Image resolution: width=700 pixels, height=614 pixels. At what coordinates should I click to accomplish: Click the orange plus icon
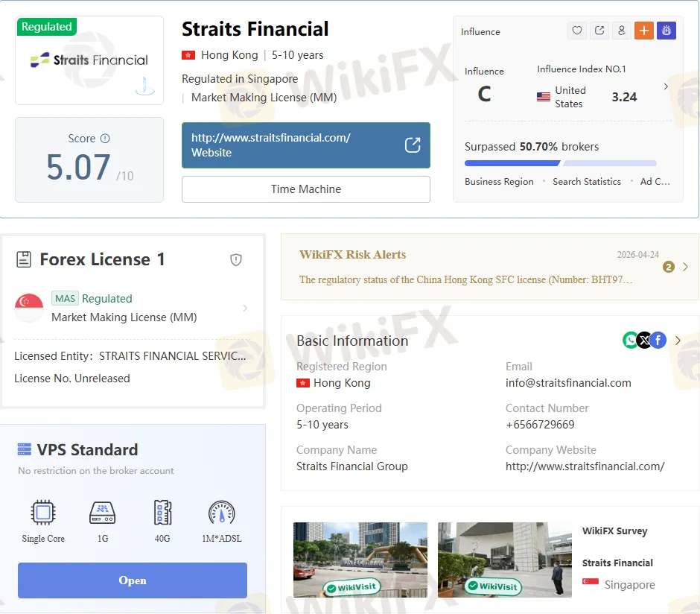643,31
